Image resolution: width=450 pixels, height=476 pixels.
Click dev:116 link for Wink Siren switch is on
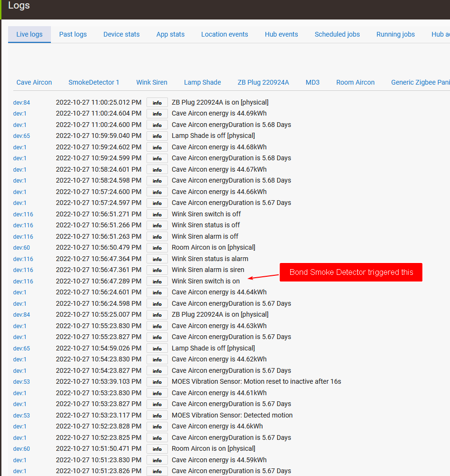click(23, 282)
